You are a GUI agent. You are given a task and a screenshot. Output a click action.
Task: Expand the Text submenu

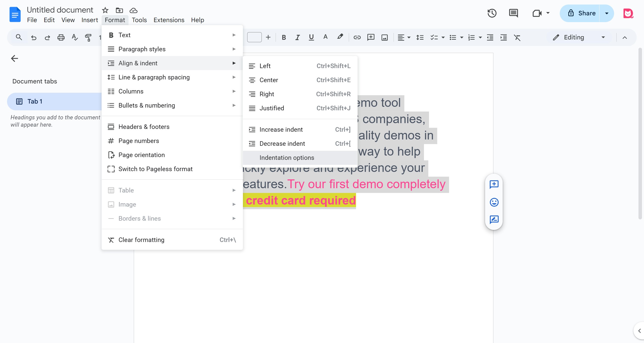[x=172, y=35]
